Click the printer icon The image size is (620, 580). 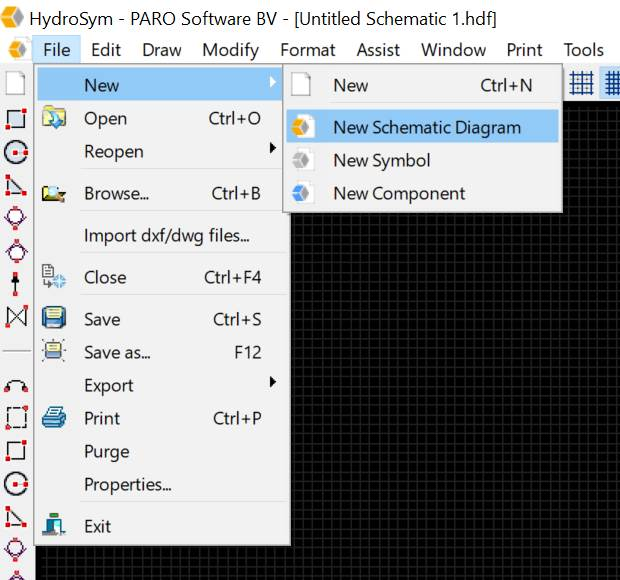tap(54, 417)
